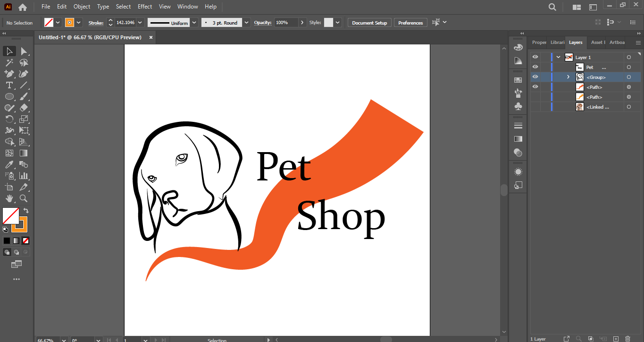Select the Pen tool
This screenshot has height=342, width=644.
click(x=9, y=74)
